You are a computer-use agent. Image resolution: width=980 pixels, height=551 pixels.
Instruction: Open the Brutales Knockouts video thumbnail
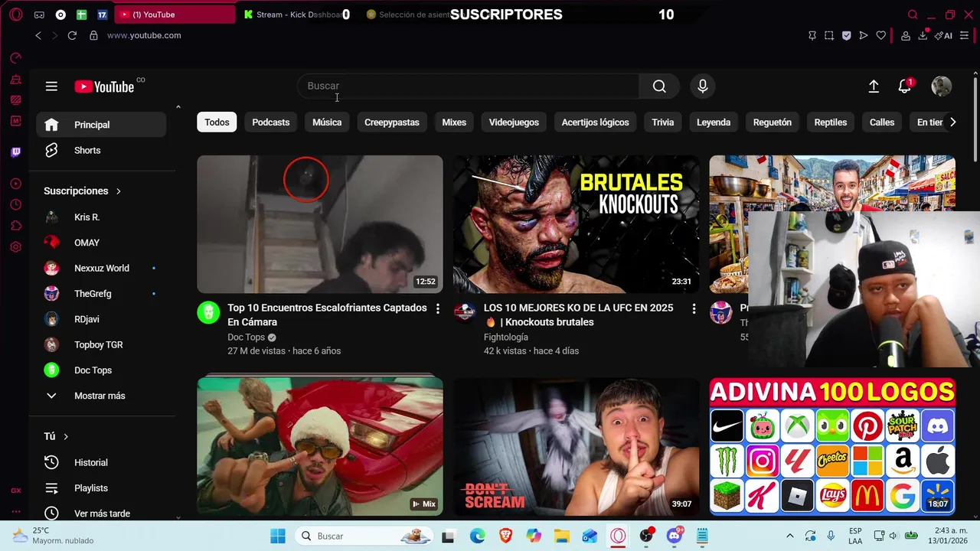pos(576,224)
